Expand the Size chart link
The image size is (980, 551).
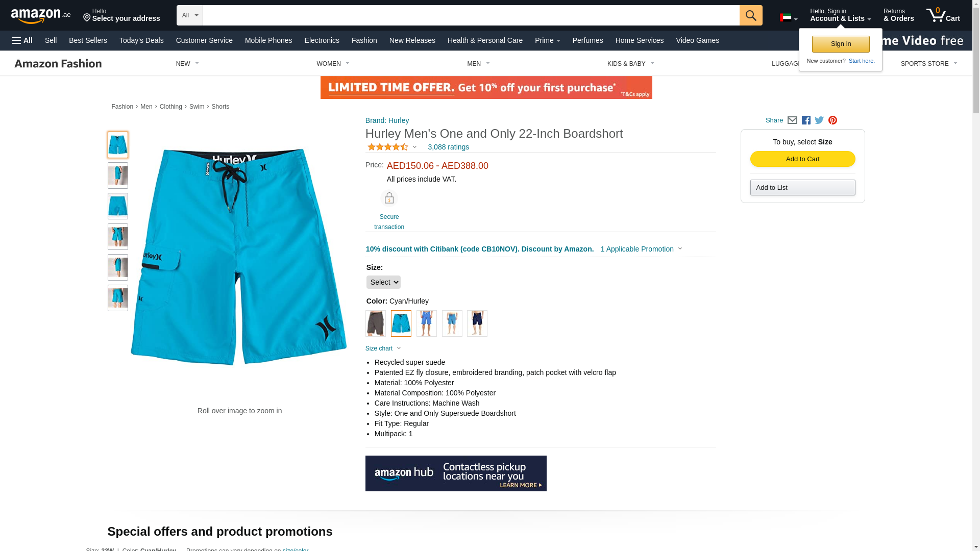pyautogui.click(x=383, y=348)
